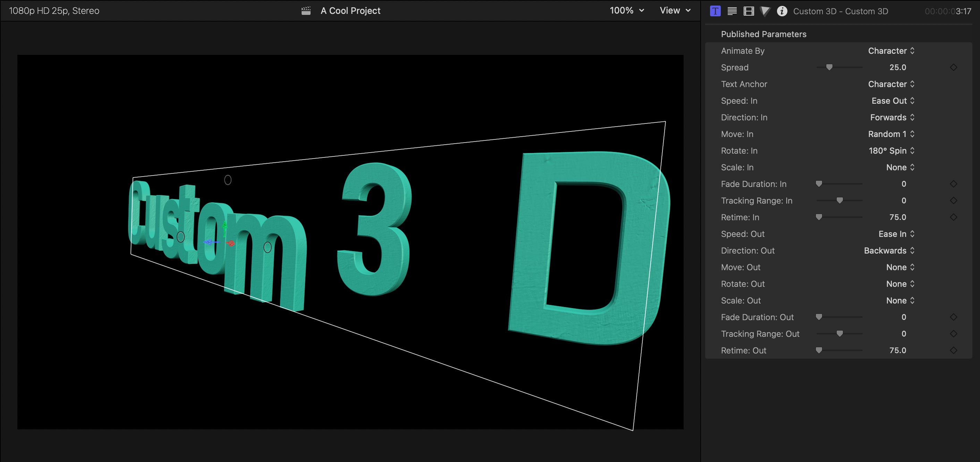Open the Direction: Out Backwards dropdown
The height and width of the screenshot is (462, 980).
coord(889,250)
